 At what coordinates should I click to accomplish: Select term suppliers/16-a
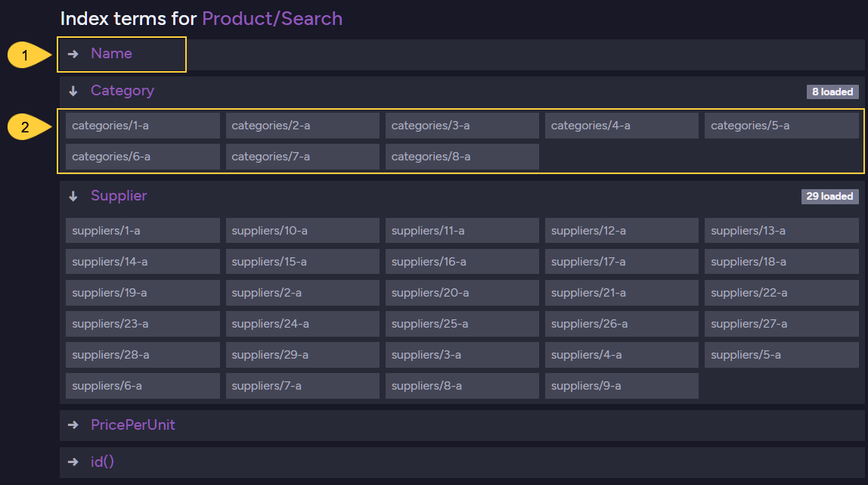pyautogui.click(x=462, y=262)
